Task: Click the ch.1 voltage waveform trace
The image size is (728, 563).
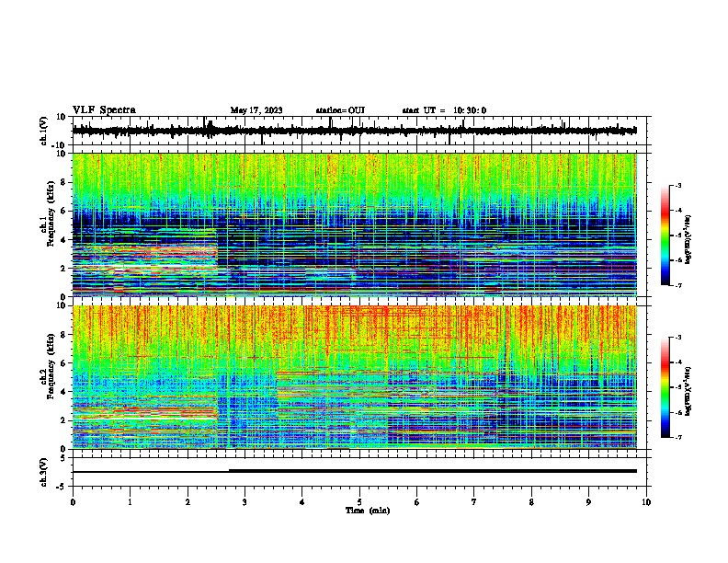Action: (x=355, y=131)
